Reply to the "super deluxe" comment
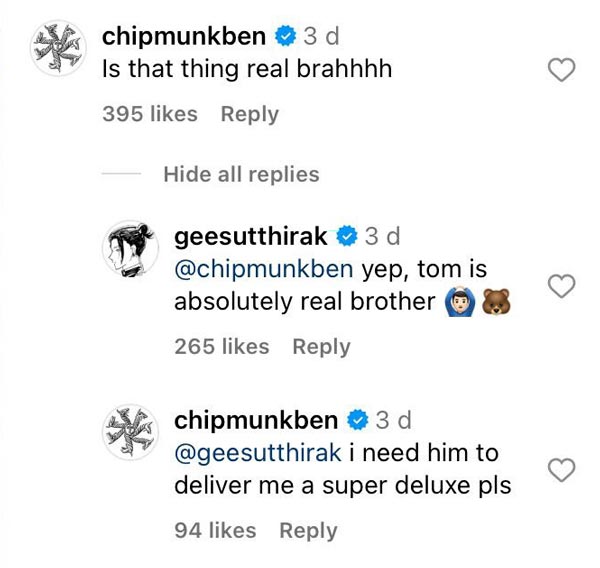The image size is (600, 568). tap(308, 530)
